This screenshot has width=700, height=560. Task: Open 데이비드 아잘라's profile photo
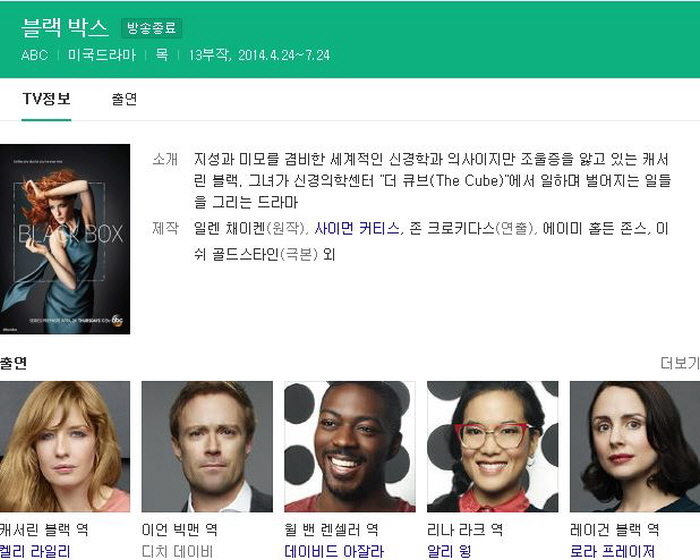point(350,447)
